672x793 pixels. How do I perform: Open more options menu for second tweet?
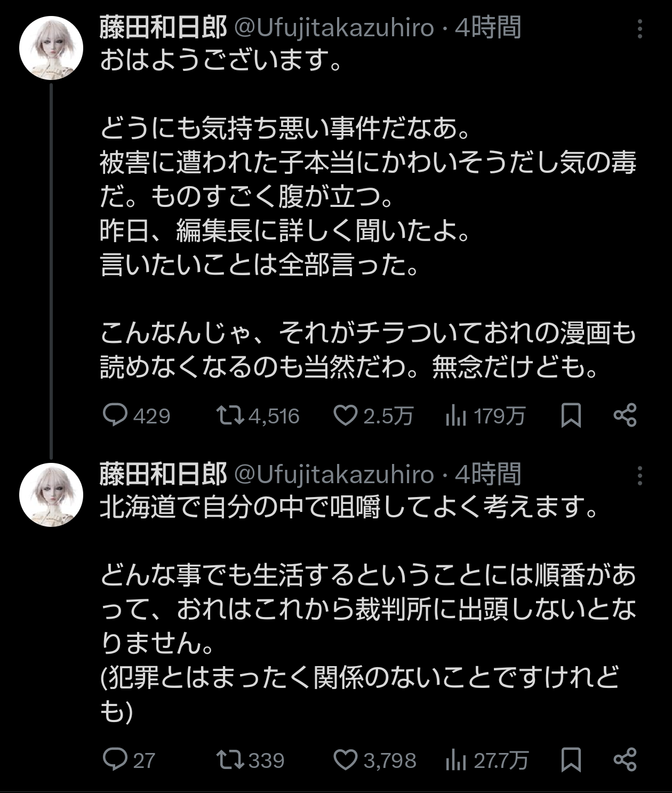pos(640,475)
